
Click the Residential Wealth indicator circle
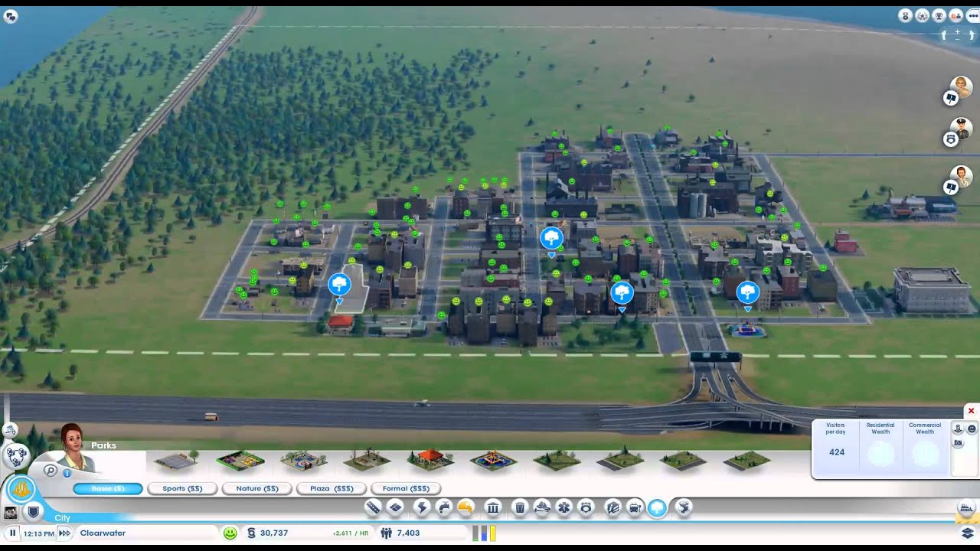[880, 453]
